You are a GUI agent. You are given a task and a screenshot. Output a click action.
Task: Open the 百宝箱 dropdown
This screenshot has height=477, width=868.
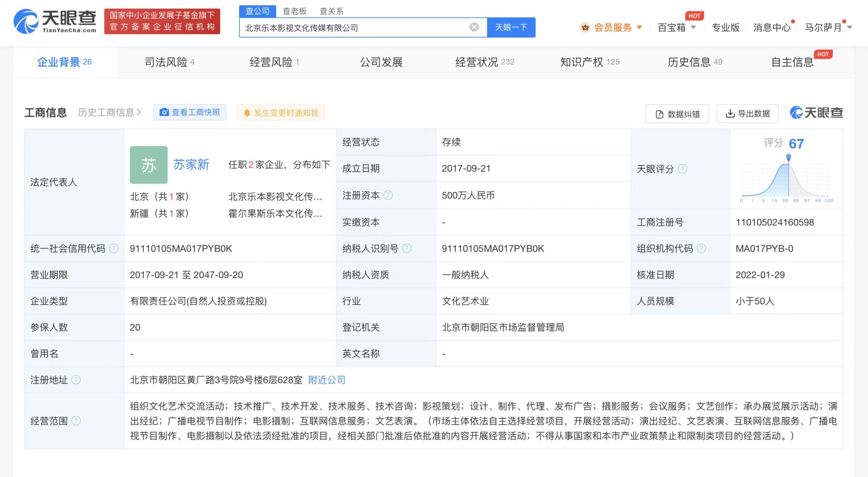tap(677, 28)
